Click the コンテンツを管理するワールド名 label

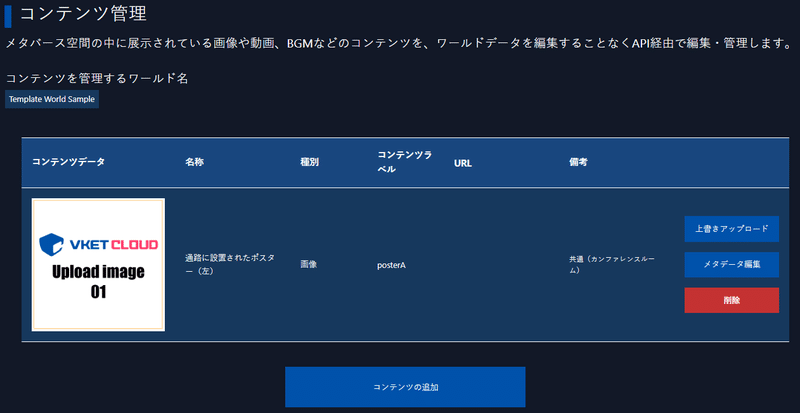coord(97,79)
